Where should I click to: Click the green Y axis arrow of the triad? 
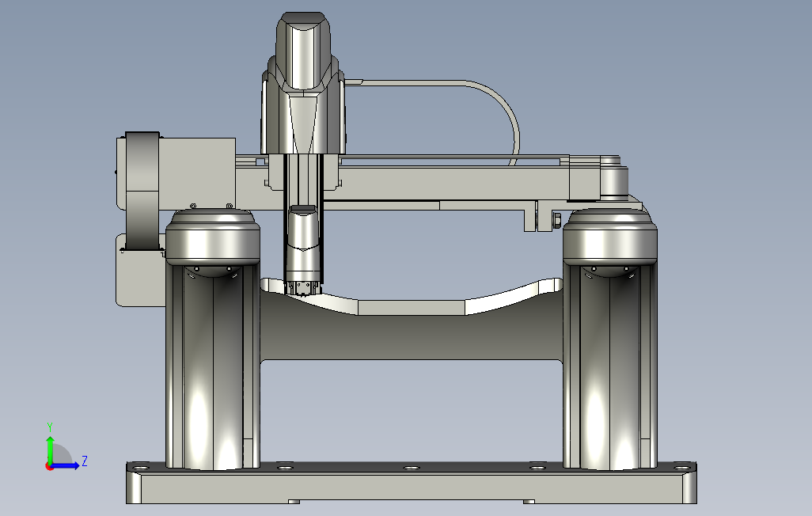[x=50, y=450]
